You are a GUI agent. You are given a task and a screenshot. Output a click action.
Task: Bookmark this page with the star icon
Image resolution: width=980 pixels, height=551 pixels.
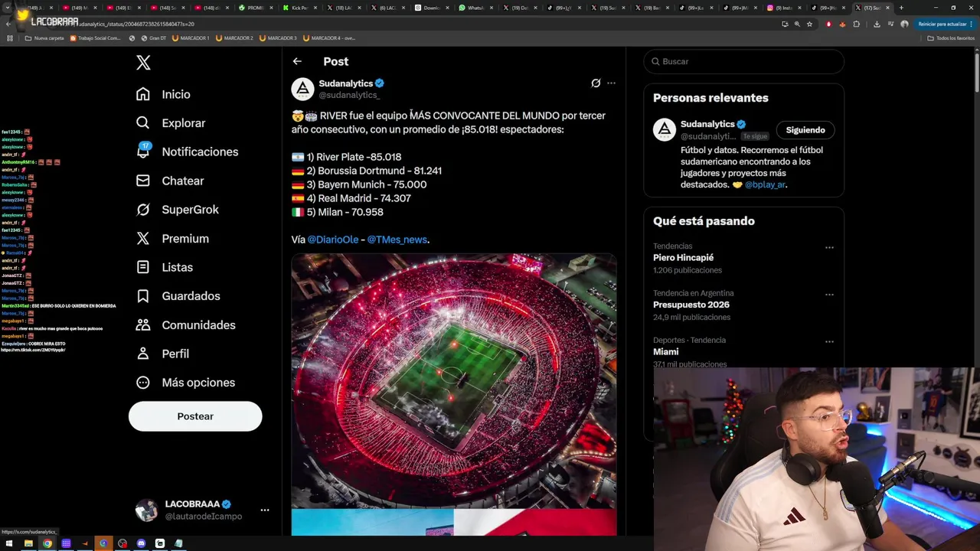tap(809, 24)
